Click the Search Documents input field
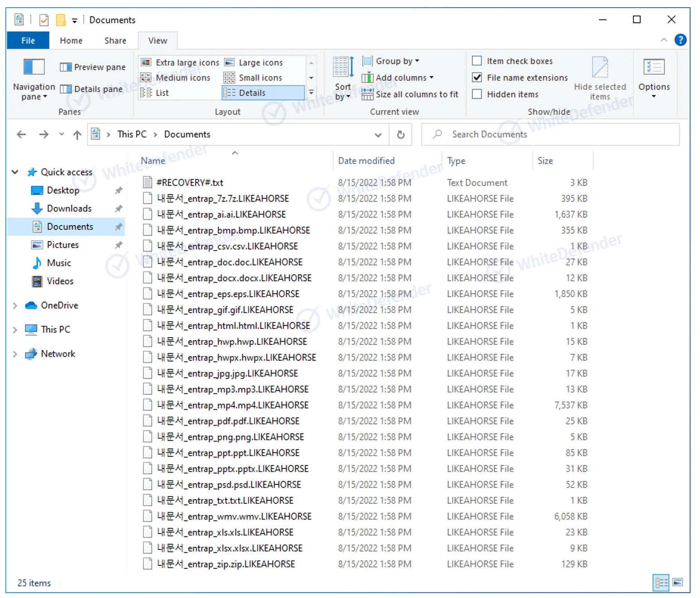This screenshot has width=700, height=598. click(550, 135)
